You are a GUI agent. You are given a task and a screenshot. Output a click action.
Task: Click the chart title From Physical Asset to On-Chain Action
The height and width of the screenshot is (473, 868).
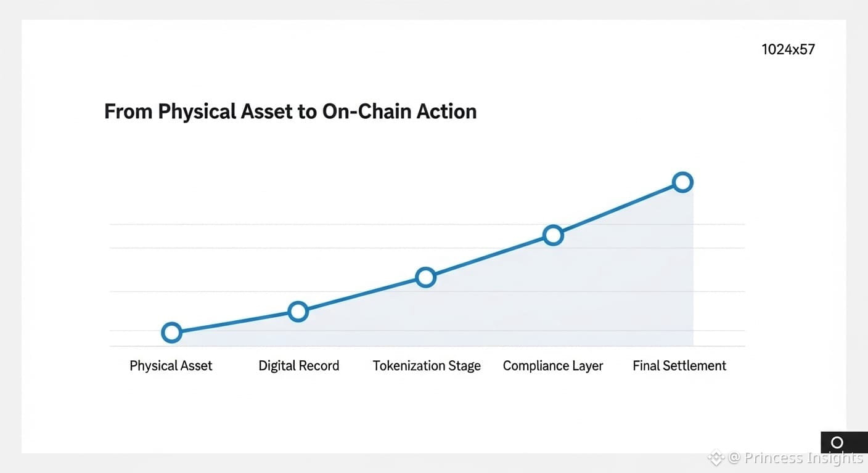(x=290, y=111)
